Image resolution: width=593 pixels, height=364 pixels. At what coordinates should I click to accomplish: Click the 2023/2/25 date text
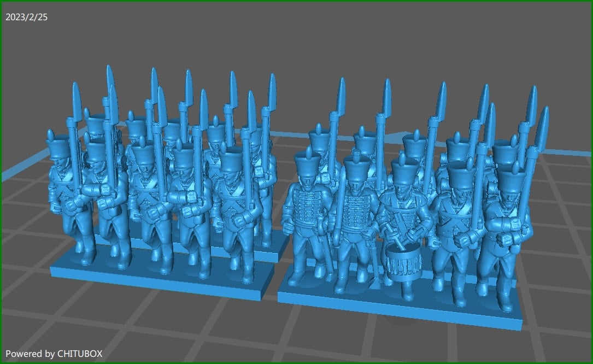tap(26, 17)
